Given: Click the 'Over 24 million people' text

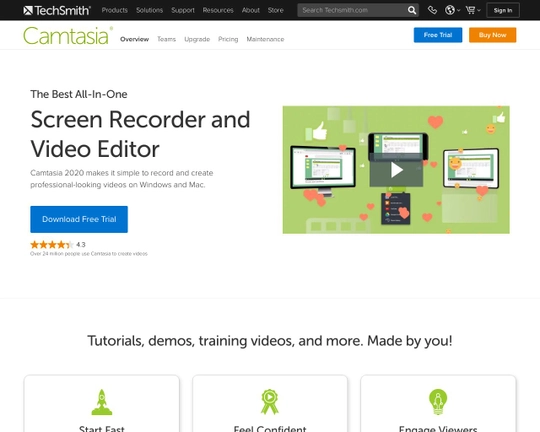Looking at the screenshot, I should (89, 254).
